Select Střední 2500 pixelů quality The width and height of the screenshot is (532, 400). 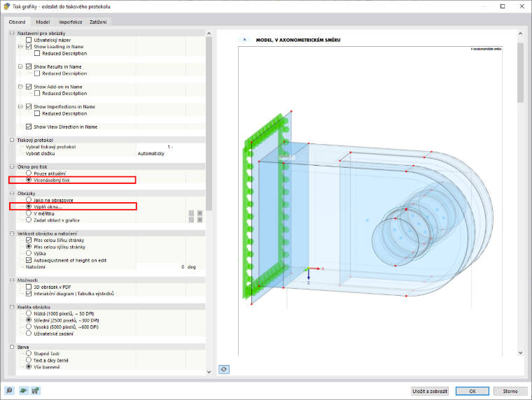(x=29, y=320)
